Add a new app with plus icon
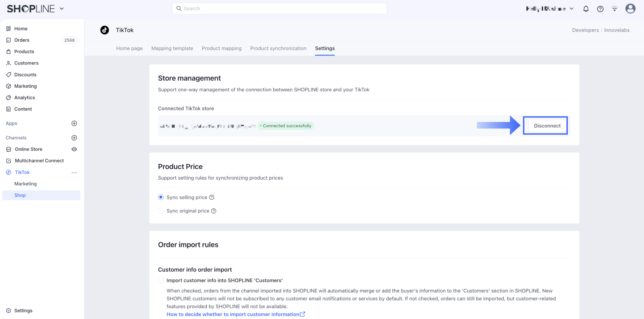The width and height of the screenshot is (644, 319). pyautogui.click(x=74, y=123)
